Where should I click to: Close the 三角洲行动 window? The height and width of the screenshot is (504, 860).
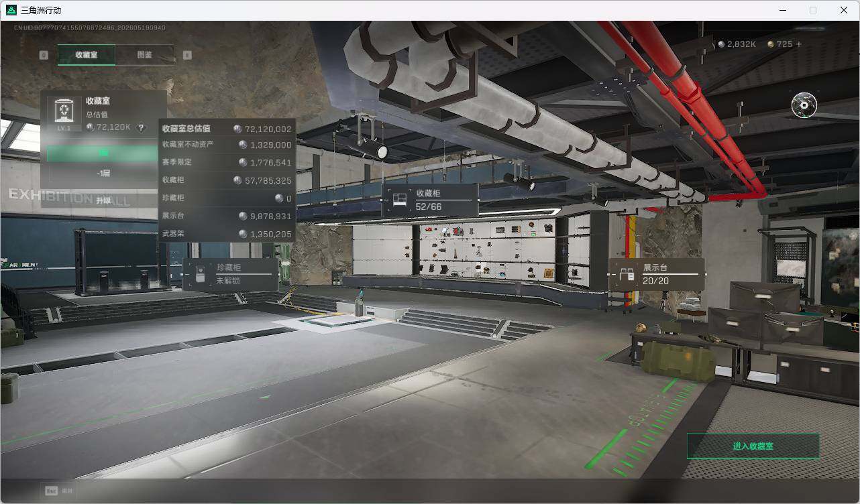844,10
